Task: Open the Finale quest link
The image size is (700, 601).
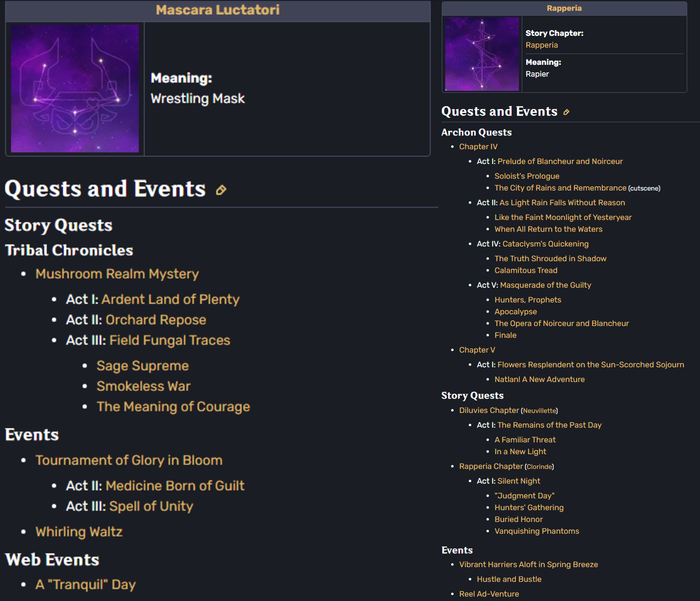Action: point(506,335)
